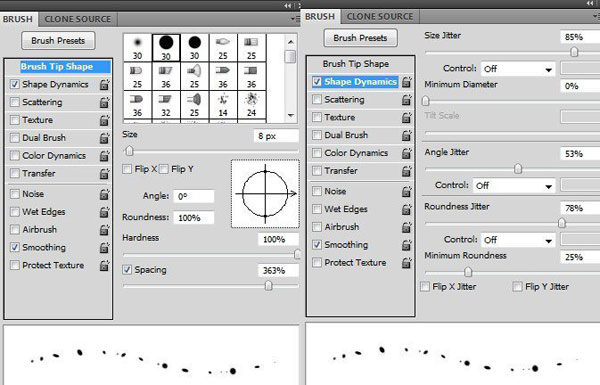The height and width of the screenshot is (385, 600).
Task: Click the Minimum Roundness slider handle
Action: 468,272
